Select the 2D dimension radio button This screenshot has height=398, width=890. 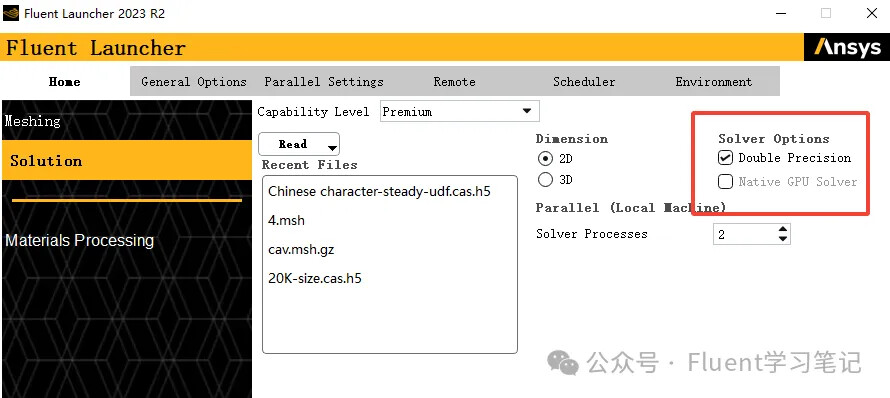coord(545,159)
